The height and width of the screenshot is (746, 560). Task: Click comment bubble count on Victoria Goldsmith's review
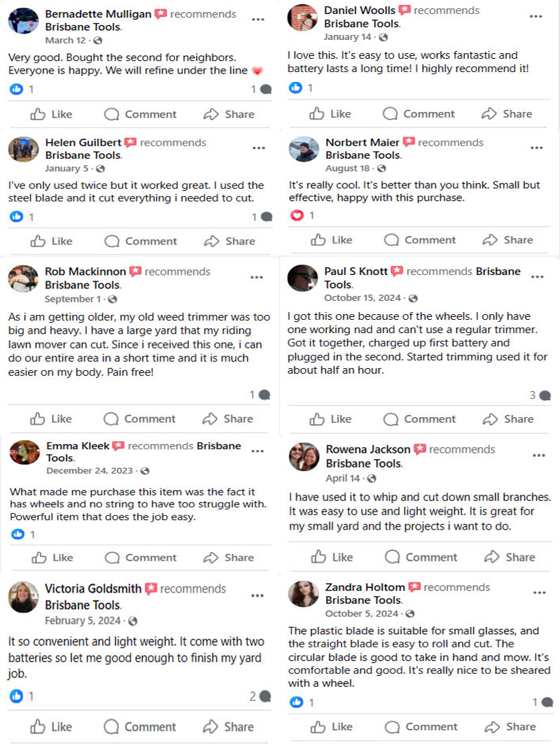tap(265, 696)
